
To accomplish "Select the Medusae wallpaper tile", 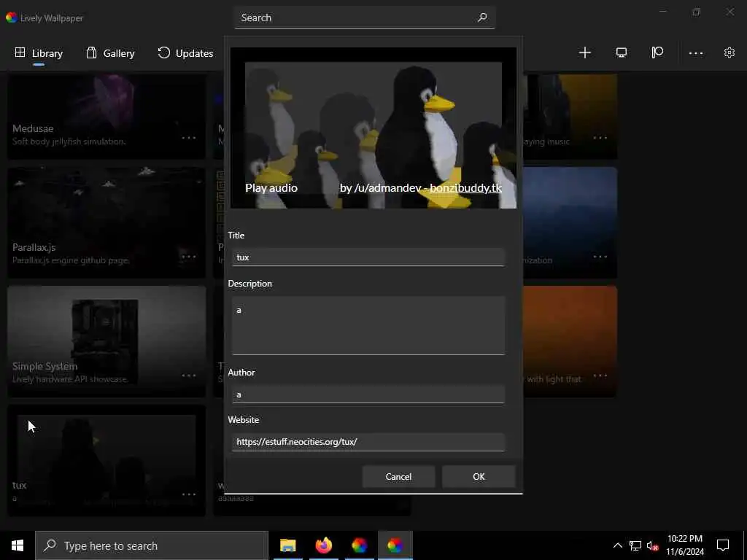I will [107, 116].
